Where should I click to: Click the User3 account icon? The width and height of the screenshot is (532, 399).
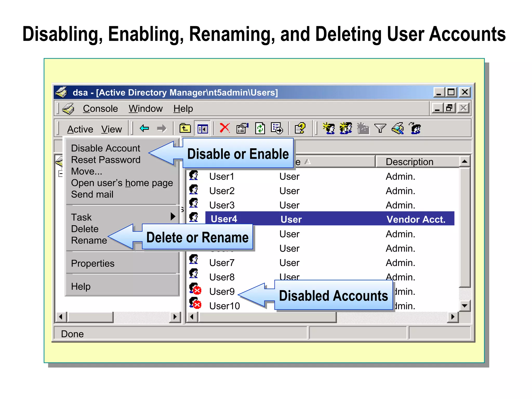[x=194, y=203]
